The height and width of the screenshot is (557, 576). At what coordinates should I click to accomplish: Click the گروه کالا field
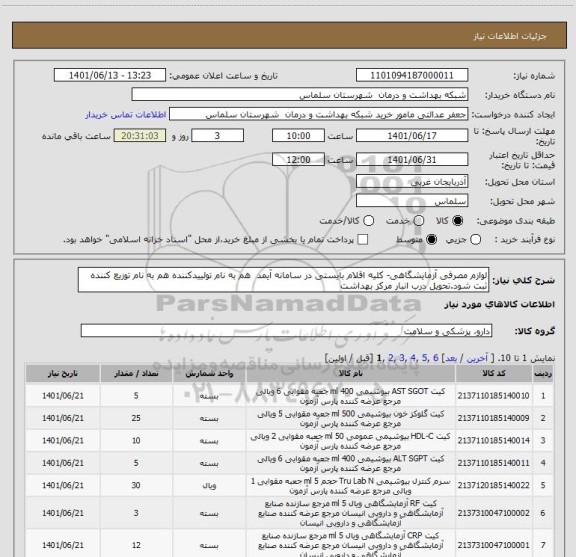tap(286, 331)
